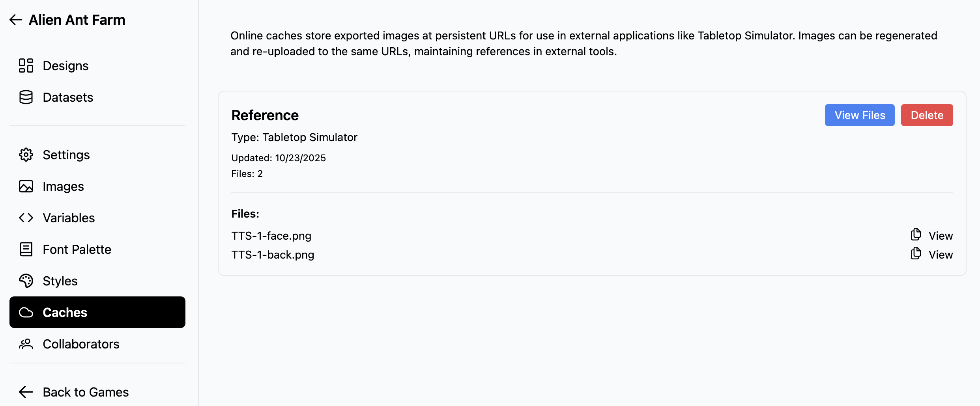Copy URL for TTS-1-face.png
This screenshot has width=980, height=406.
click(x=916, y=235)
